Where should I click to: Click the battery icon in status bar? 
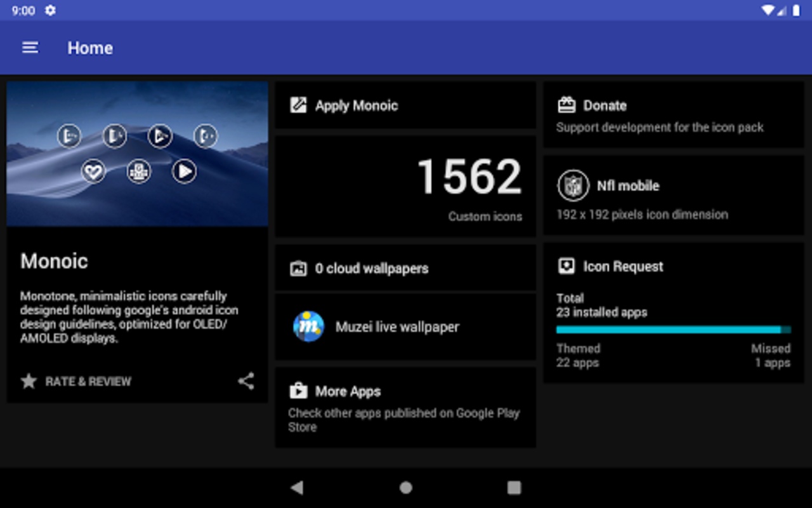[796, 10]
